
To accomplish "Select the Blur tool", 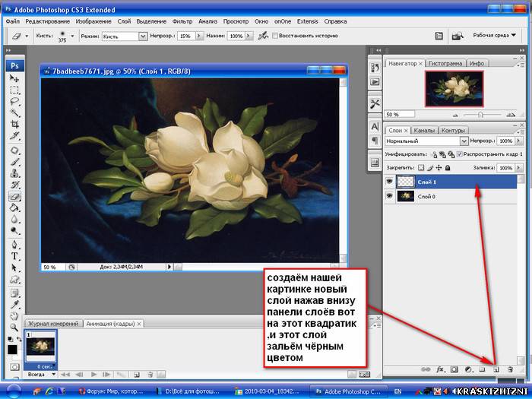I will pos(14,219).
